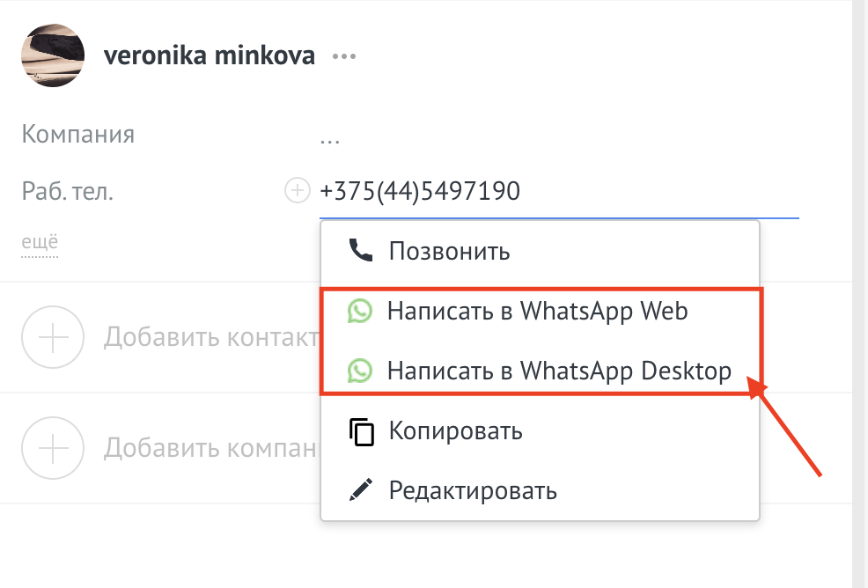
Task: Click phone number field +375(44)5497190
Action: [420, 190]
